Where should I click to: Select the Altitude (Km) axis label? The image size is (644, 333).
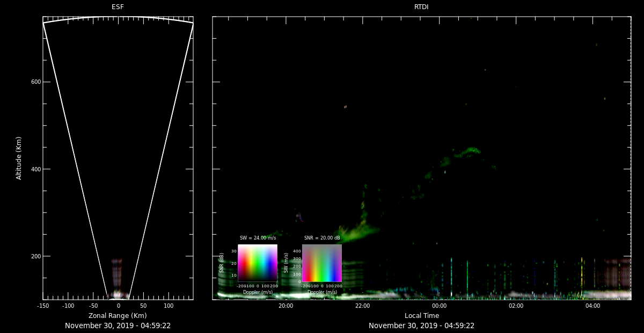coord(19,158)
